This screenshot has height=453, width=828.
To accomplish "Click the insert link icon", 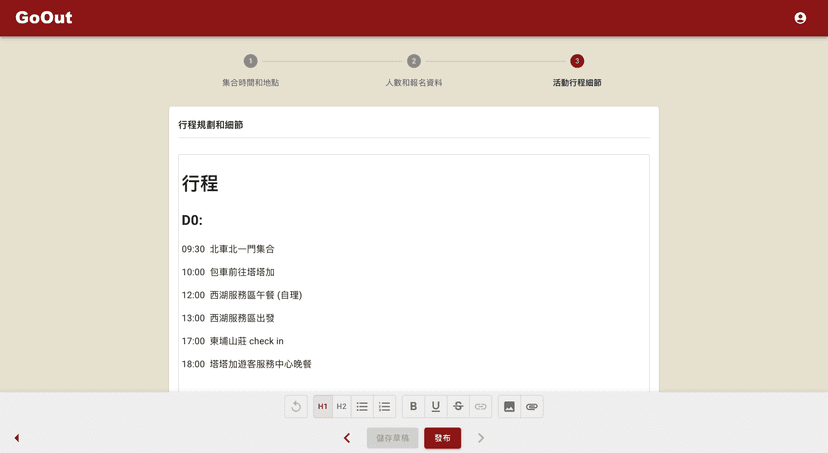I will pos(480,407).
